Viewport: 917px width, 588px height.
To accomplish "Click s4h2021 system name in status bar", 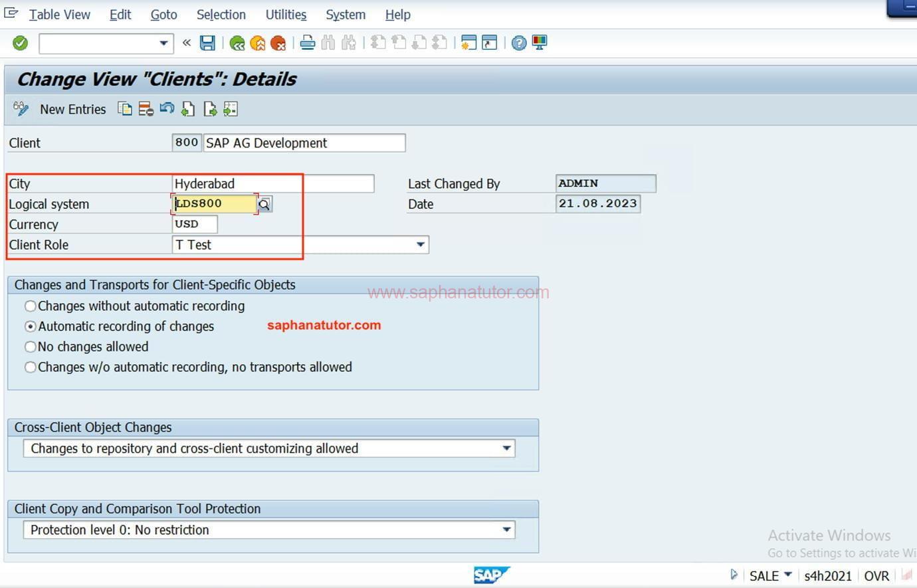I will pos(827,576).
